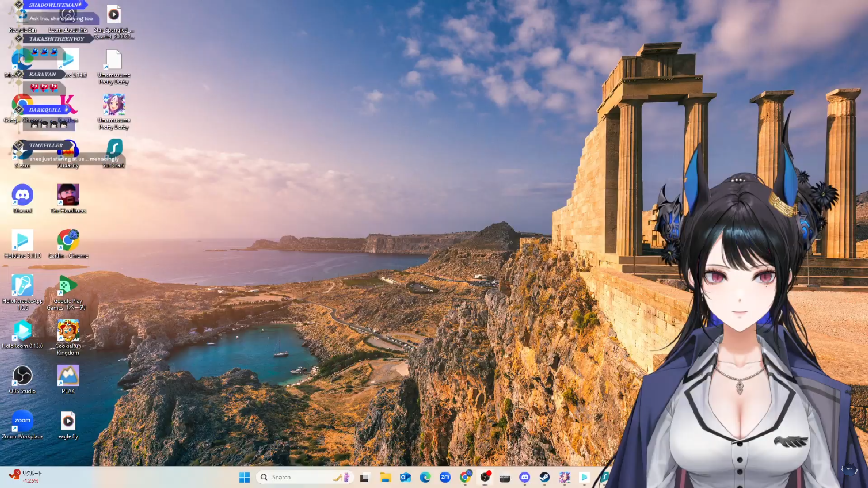Open CookieRun Kingdom desktop icon

point(68,331)
